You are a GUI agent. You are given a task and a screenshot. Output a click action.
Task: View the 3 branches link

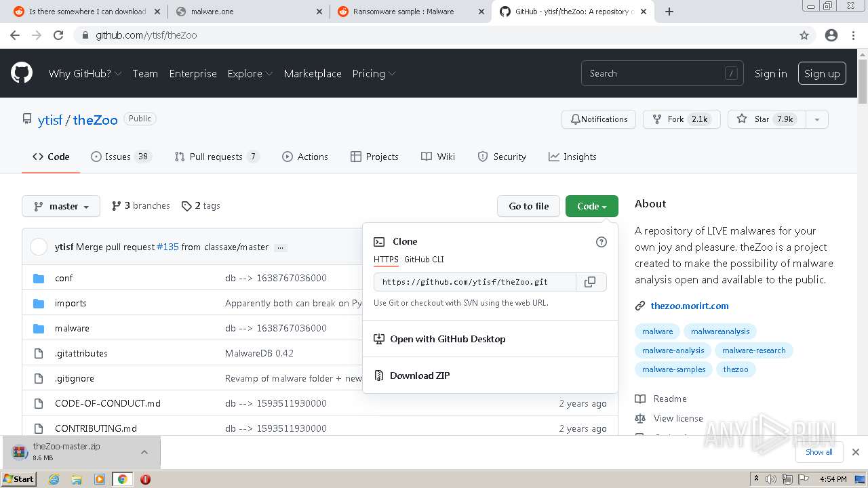(141, 206)
